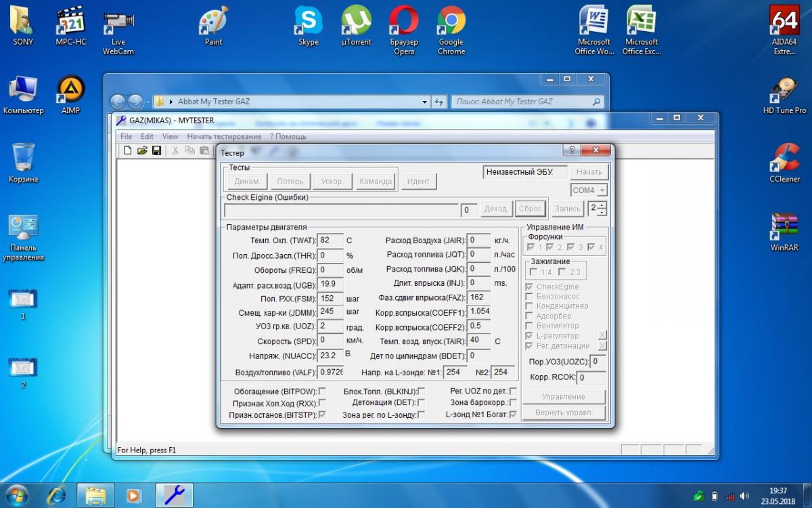Toggle the Вентилятор checkbox

(530, 326)
